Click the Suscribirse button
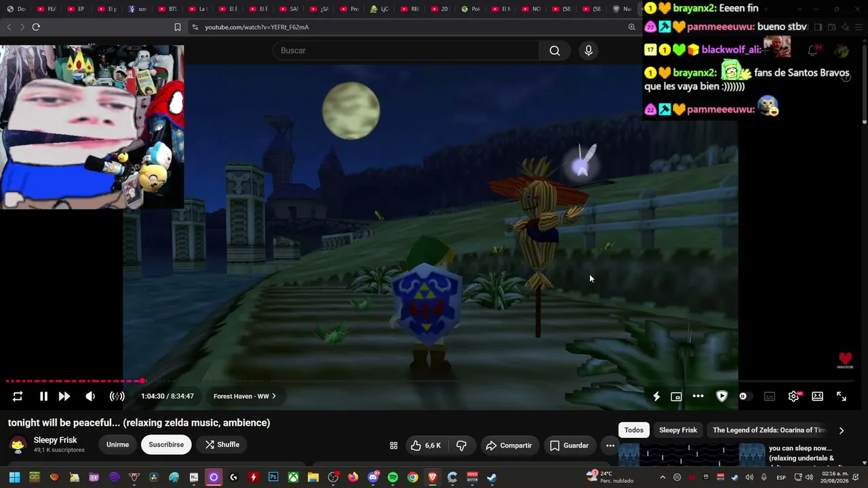 pos(166,445)
